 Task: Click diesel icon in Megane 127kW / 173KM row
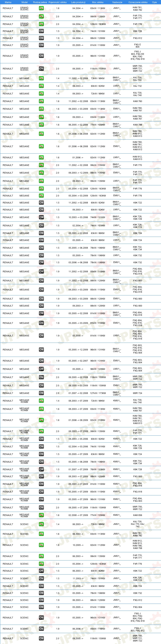tap(41, 393)
